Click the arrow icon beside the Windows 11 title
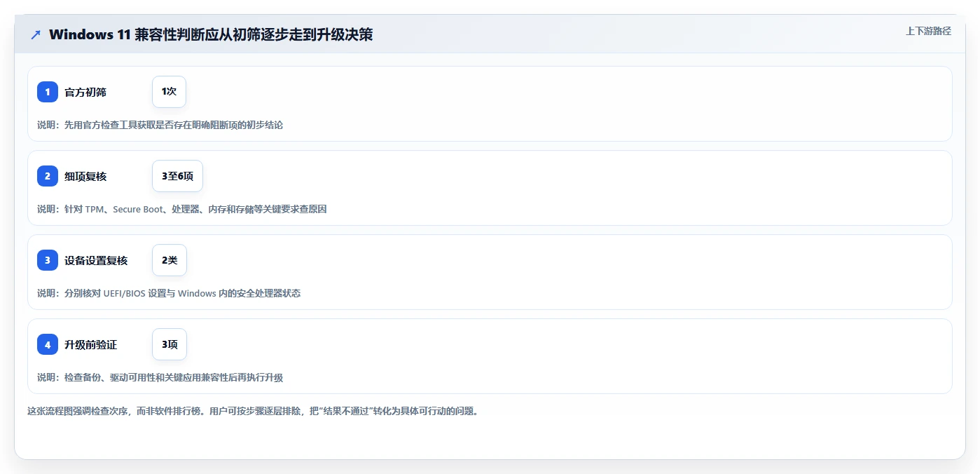Image resolution: width=980 pixels, height=474 pixels. pyautogui.click(x=36, y=34)
